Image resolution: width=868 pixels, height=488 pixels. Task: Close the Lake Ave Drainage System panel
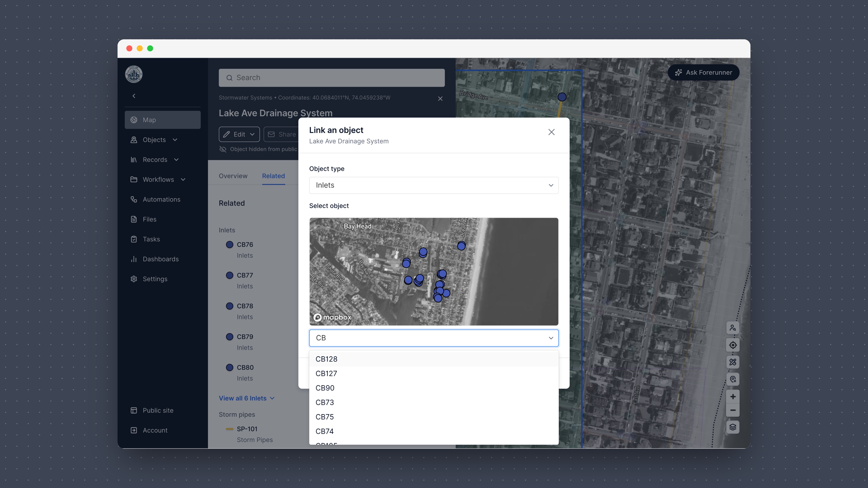[440, 99]
